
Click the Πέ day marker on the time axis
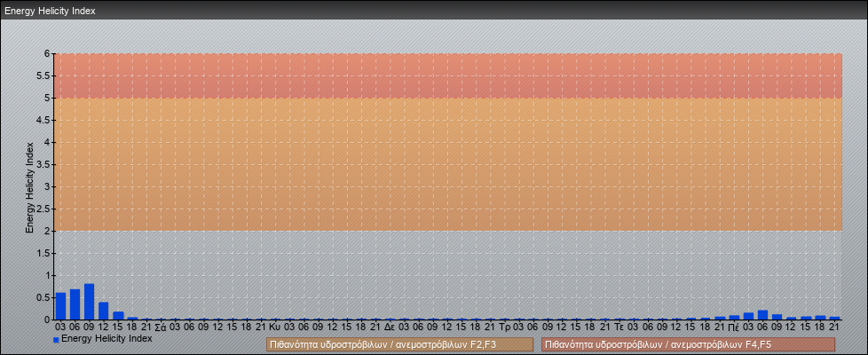tap(733, 327)
